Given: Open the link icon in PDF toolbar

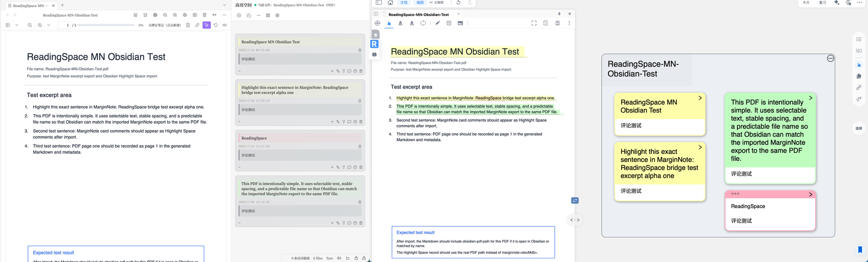Looking at the screenshot, I should (197, 25).
